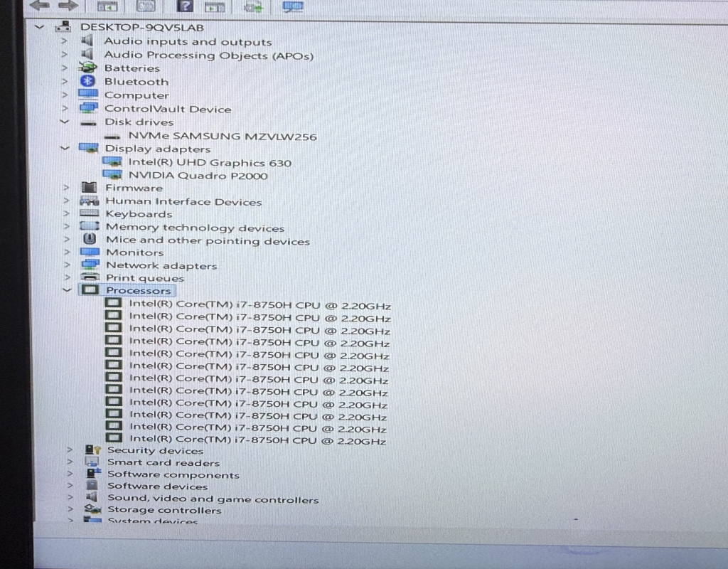Toggle the Show/Hide Console Tree toolbar icon

tap(107, 6)
